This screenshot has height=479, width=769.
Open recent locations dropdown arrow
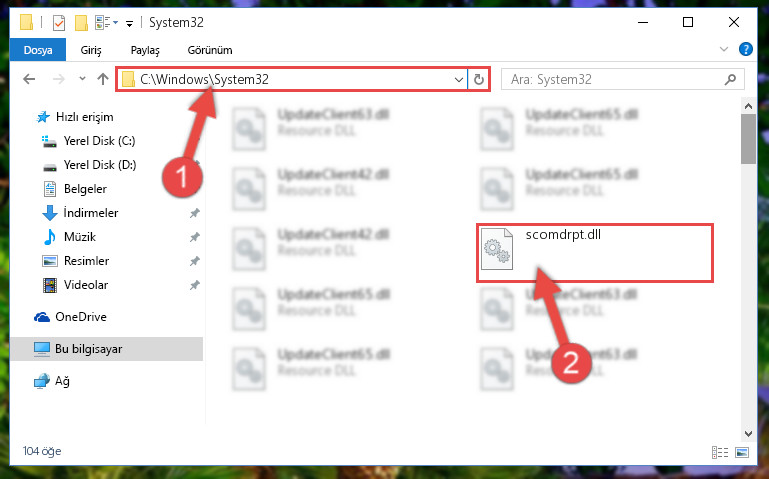pyautogui.click(x=82, y=79)
